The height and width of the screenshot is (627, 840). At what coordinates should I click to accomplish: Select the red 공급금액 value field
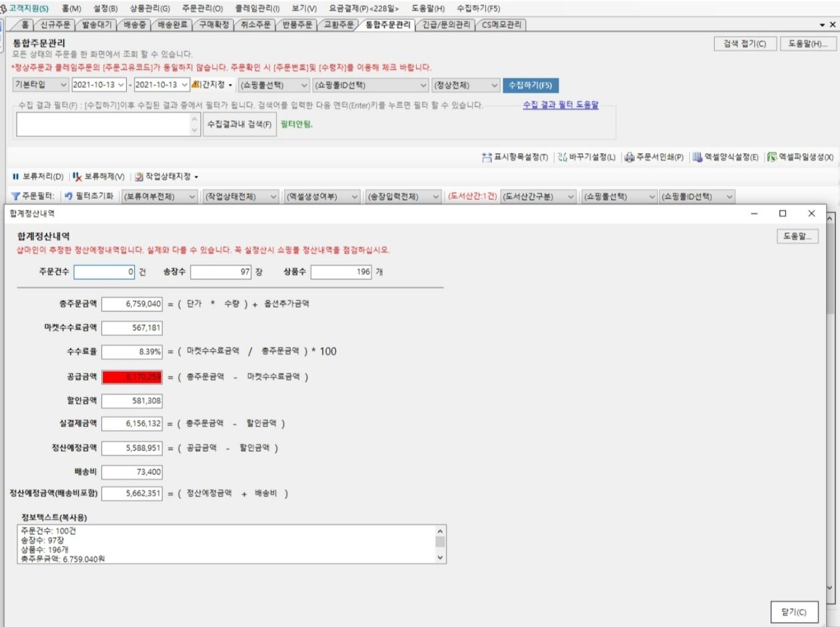(132, 377)
